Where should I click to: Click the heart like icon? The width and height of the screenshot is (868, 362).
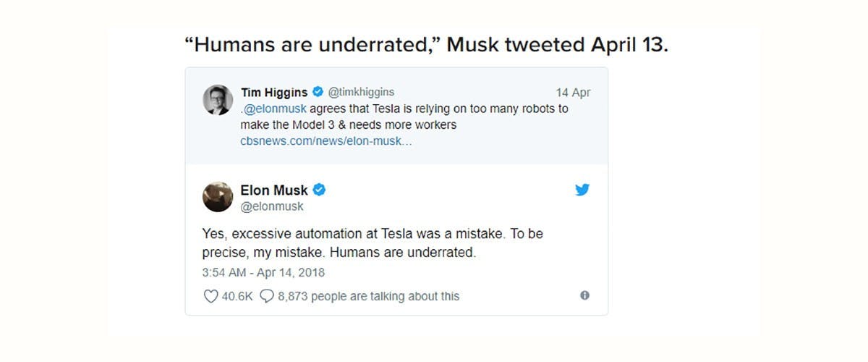click(x=210, y=296)
